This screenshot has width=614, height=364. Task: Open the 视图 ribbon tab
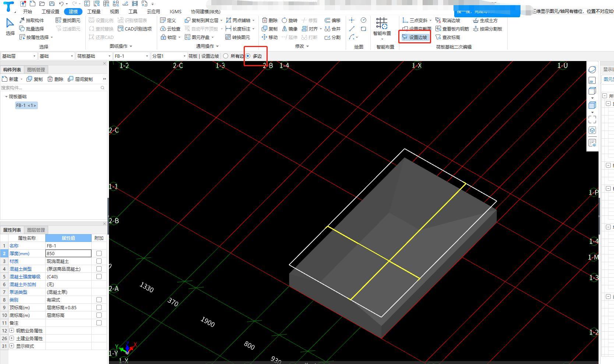114,11
